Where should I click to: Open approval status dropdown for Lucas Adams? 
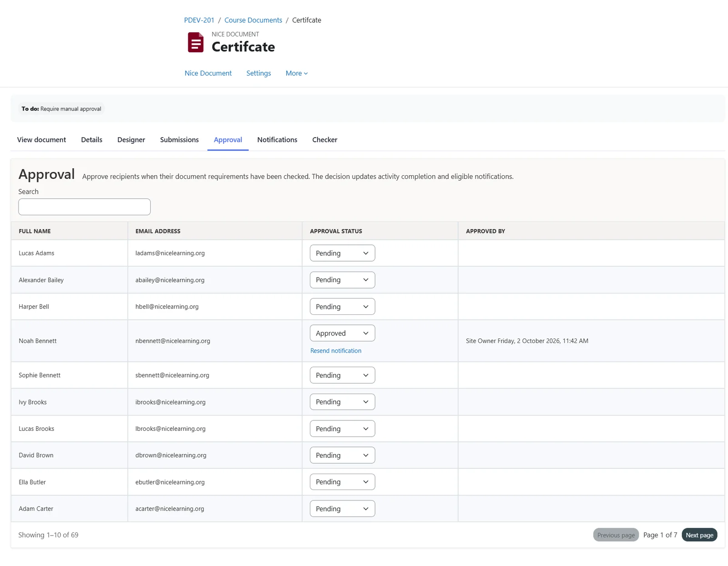(x=342, y=253)
